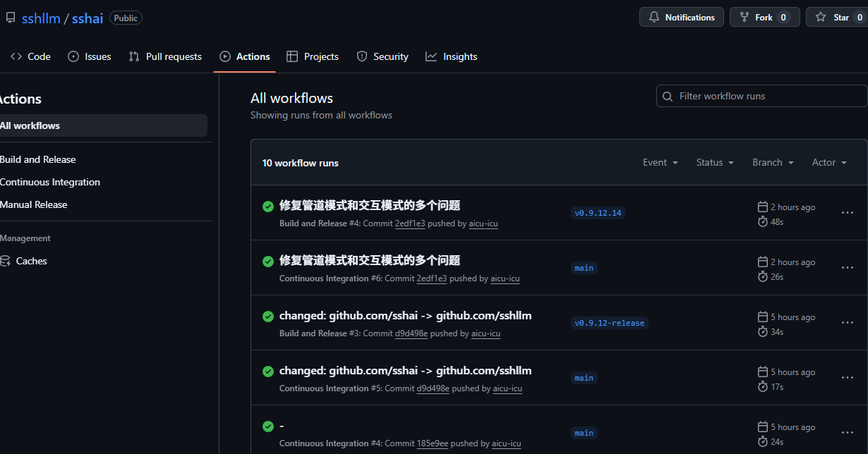Open the Status filter dropdown

coord(715,162)
